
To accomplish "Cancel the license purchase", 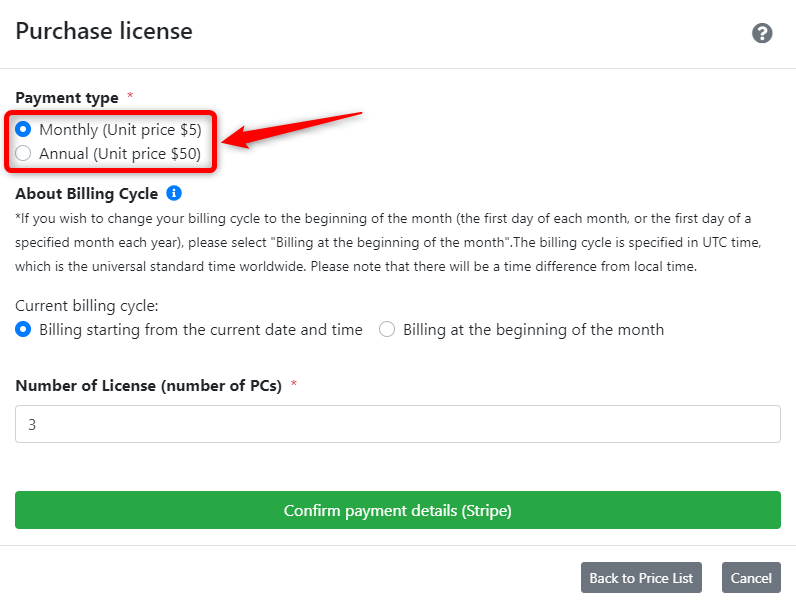I will [x=751, y=578].
